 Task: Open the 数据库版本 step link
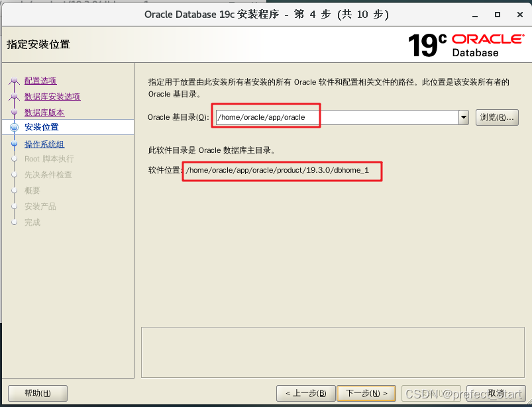coord(44,113)
